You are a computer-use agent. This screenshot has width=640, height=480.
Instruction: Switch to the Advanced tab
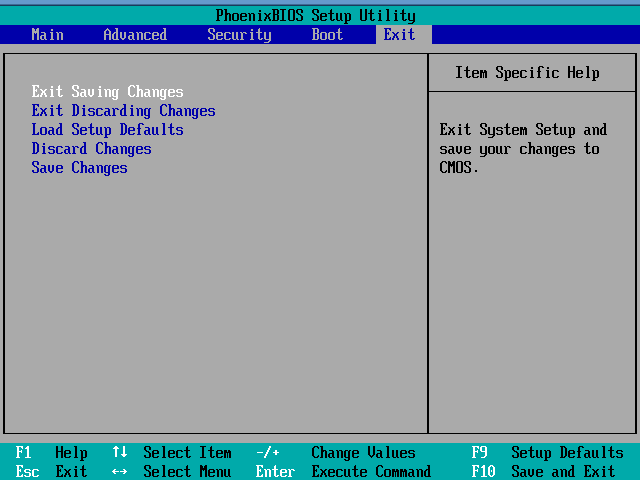(135, 35)
